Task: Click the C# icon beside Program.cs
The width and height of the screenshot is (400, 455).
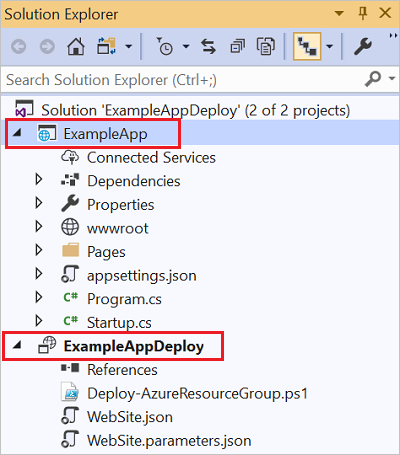Action: click(71, 297)
